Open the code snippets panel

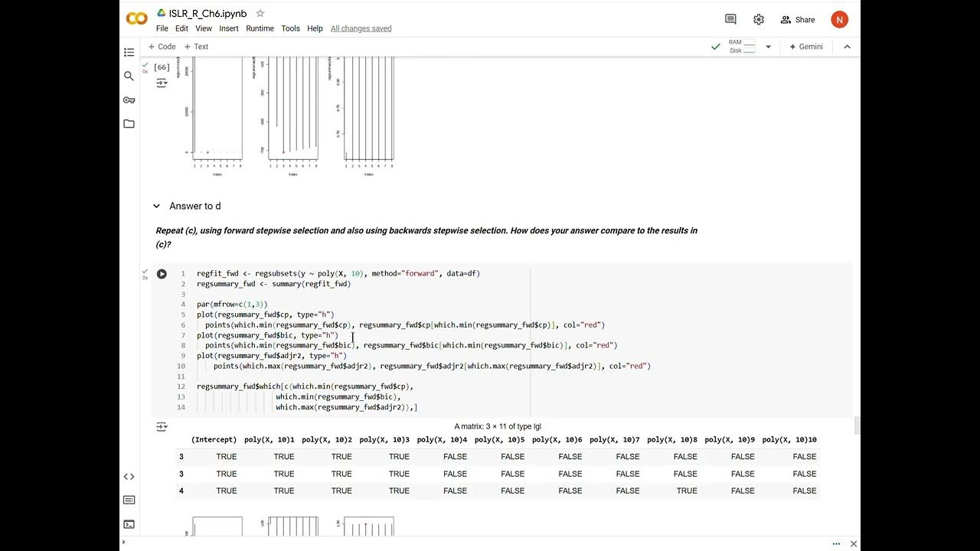pyautogui.click(x=129, y=477)
